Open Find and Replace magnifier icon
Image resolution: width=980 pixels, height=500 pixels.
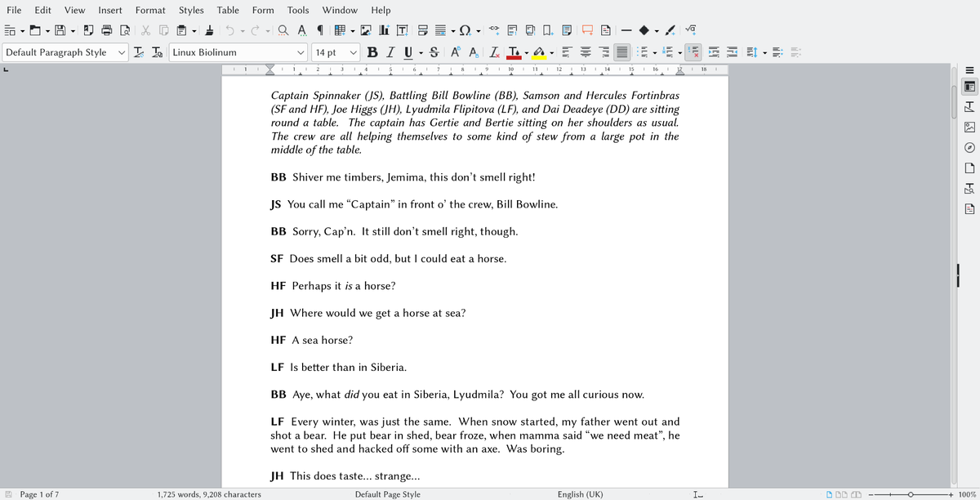pyautogui.click(x=283, y=30)
